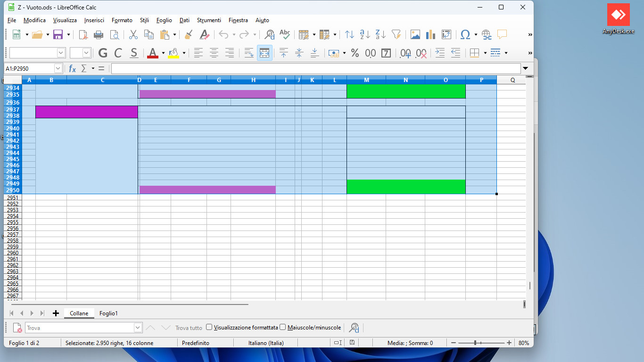This screenshot has width=644, height=362.
Task: Format selection as percent
Action: [355, 53]
